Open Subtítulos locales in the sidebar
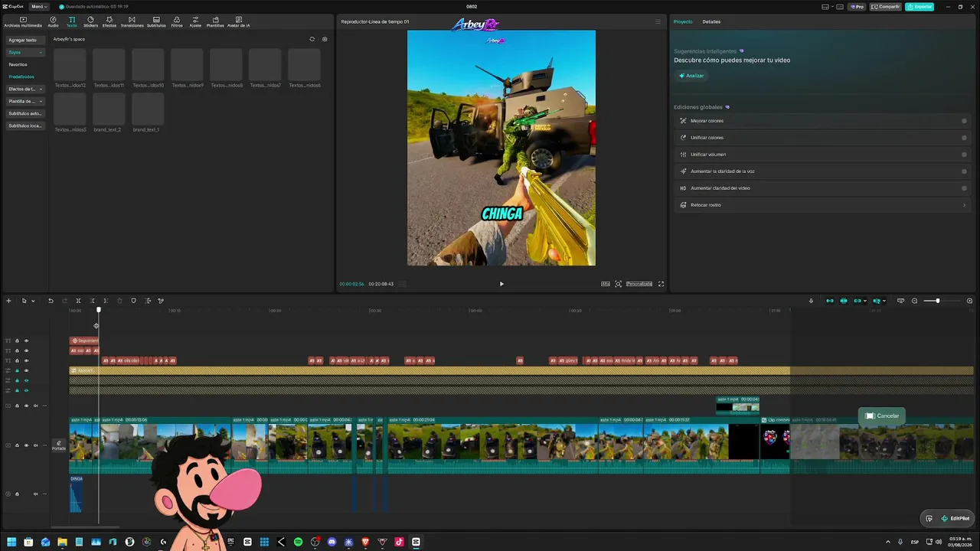The height and width of the screenshot is (551, 980). (x=25, y=126)
